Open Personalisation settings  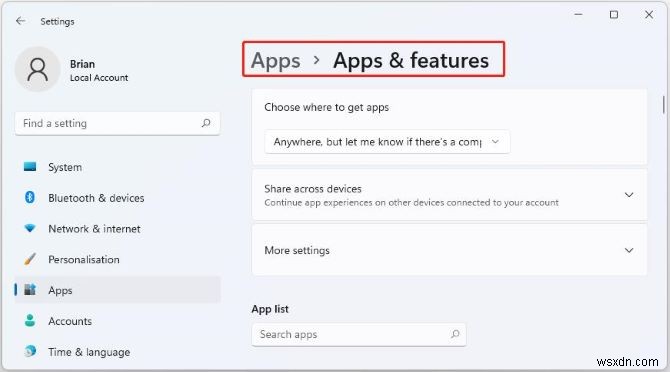[x=118, y=259]
